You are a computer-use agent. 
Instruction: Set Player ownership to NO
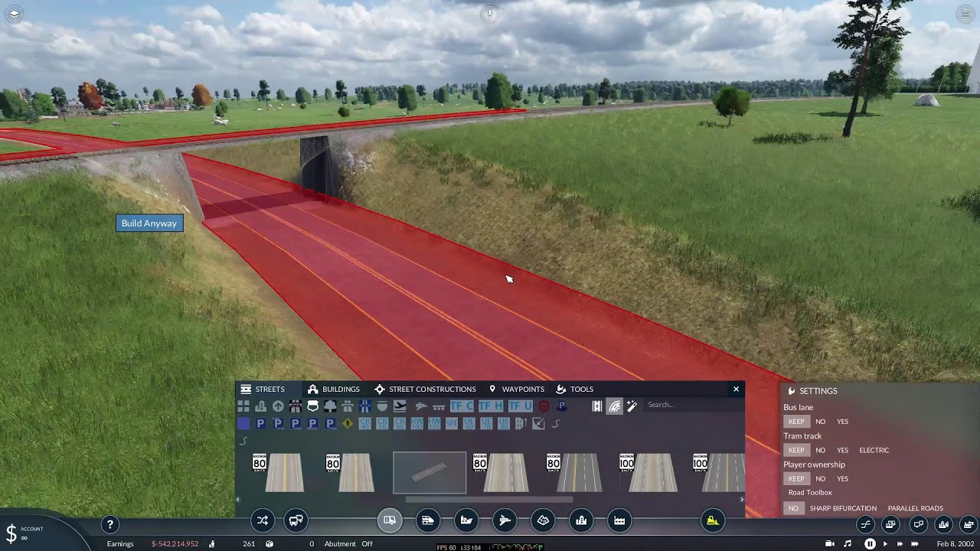click(x=821, y=479)
